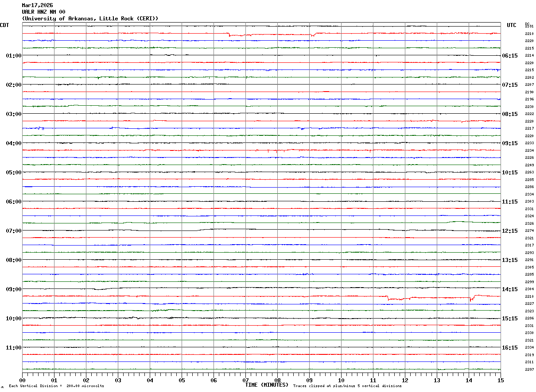Click the DC value '2227'
This screenshot has height=392, width=536.
[529, 304]
